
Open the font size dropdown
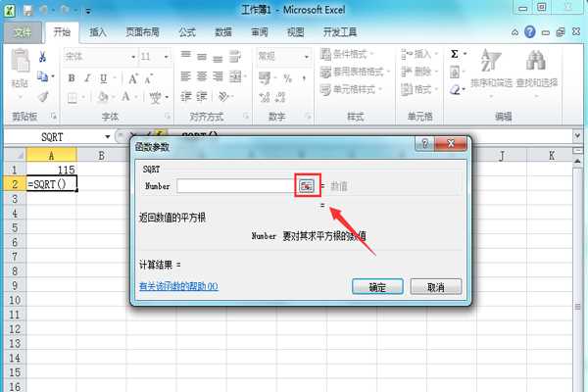click(x=167, y=57)
